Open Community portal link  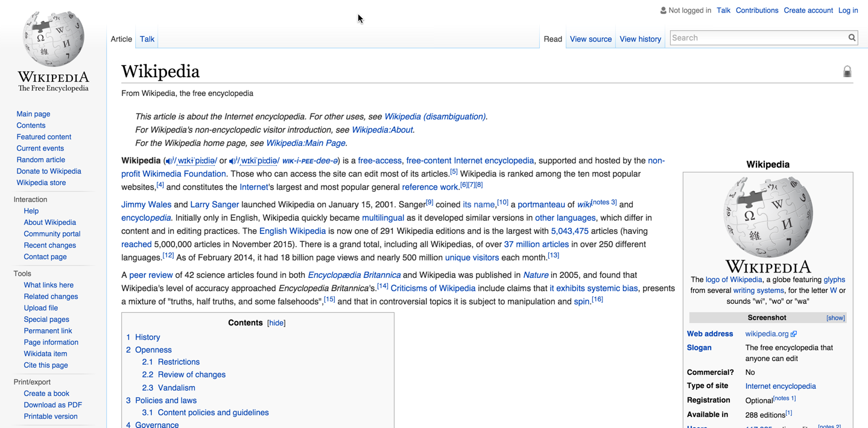(52, 234)
